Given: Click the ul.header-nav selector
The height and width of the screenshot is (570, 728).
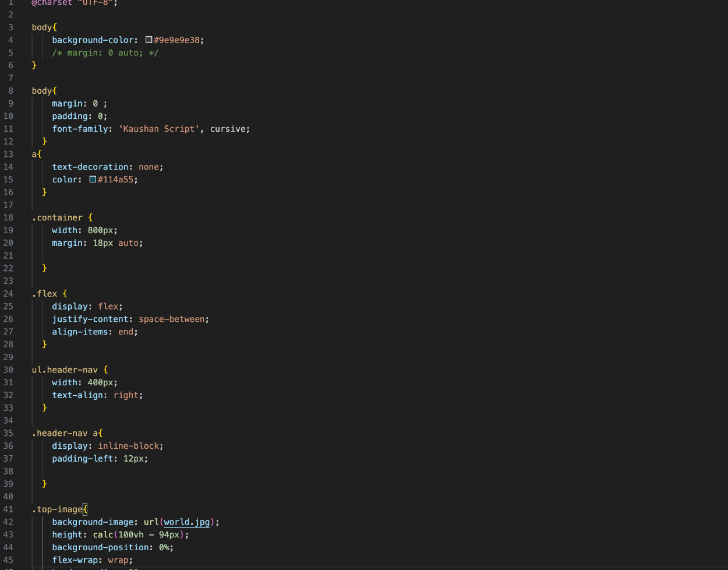Looking at the screenshot, I should (65, 370).
